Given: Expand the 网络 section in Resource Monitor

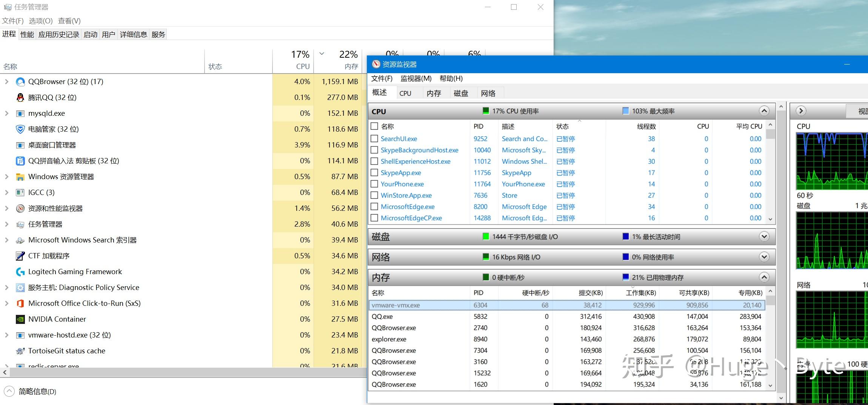Looking at the screenshot, I should (x=764, y=257).
